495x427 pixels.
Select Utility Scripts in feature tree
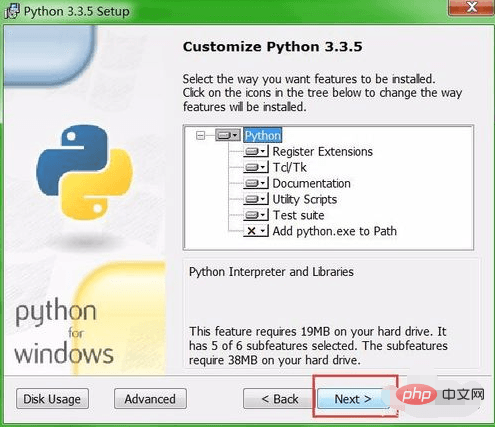305,199
